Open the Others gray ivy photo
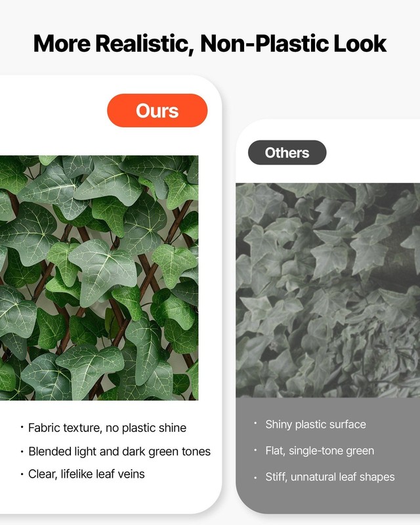 tap(328, 290)
